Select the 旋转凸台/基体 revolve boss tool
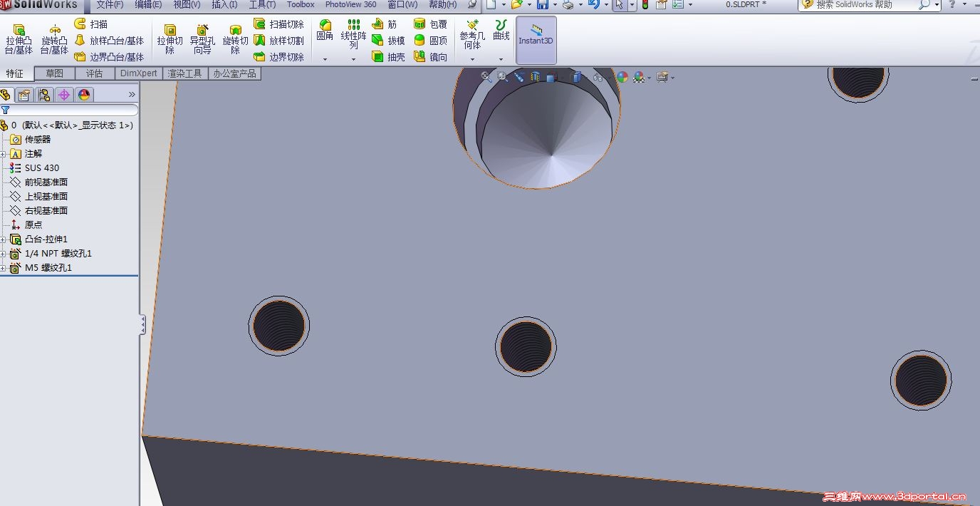This screenshot has height=506, width=980. (55, 39)
